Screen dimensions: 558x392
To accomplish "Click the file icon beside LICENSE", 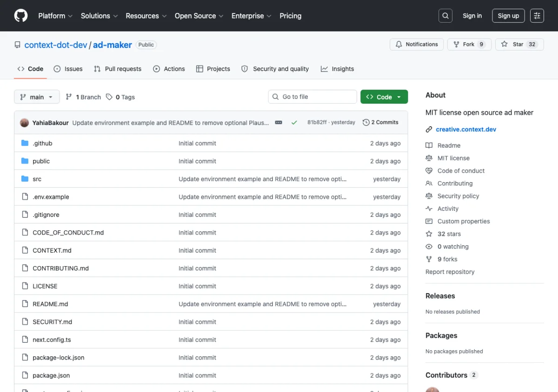I will pyautogui.click(x=25, y=286).
